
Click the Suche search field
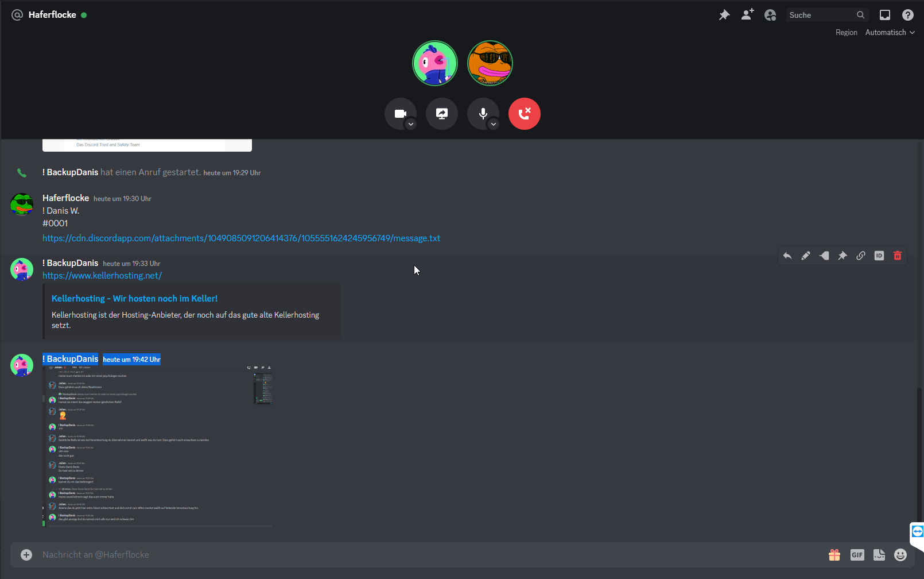821,15
